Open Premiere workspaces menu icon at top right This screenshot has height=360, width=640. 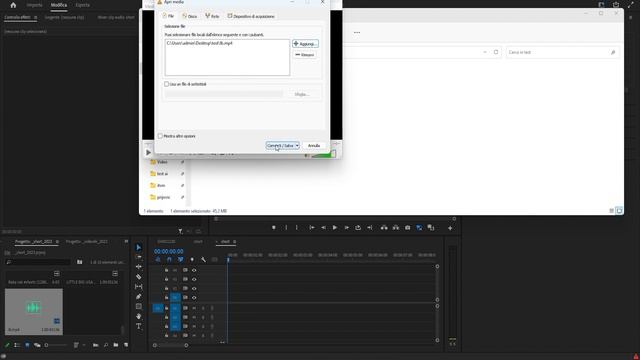click(601, 5)
